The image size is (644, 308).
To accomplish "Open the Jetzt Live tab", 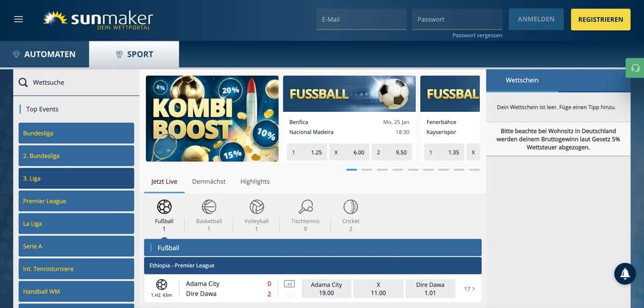I will pos(164,182).
